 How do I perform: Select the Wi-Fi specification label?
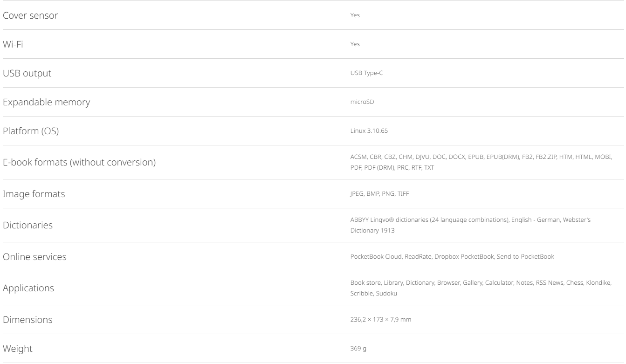(13, 44)
